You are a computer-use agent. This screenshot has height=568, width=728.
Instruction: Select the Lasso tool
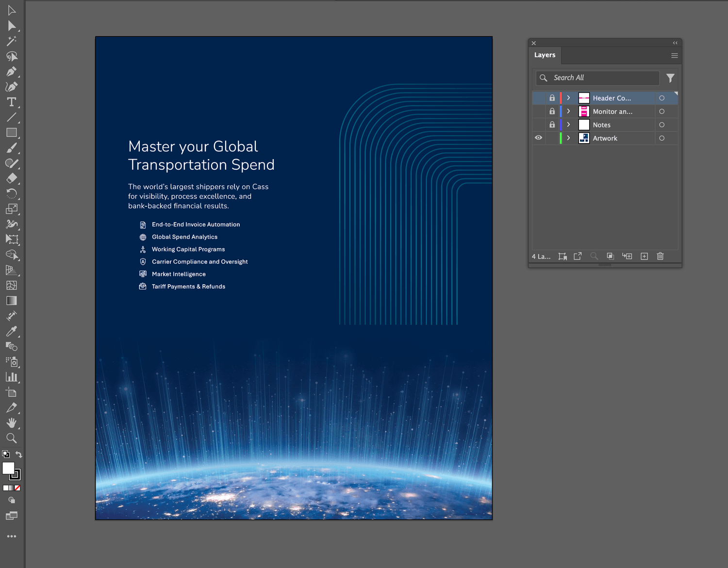point(12,56)
